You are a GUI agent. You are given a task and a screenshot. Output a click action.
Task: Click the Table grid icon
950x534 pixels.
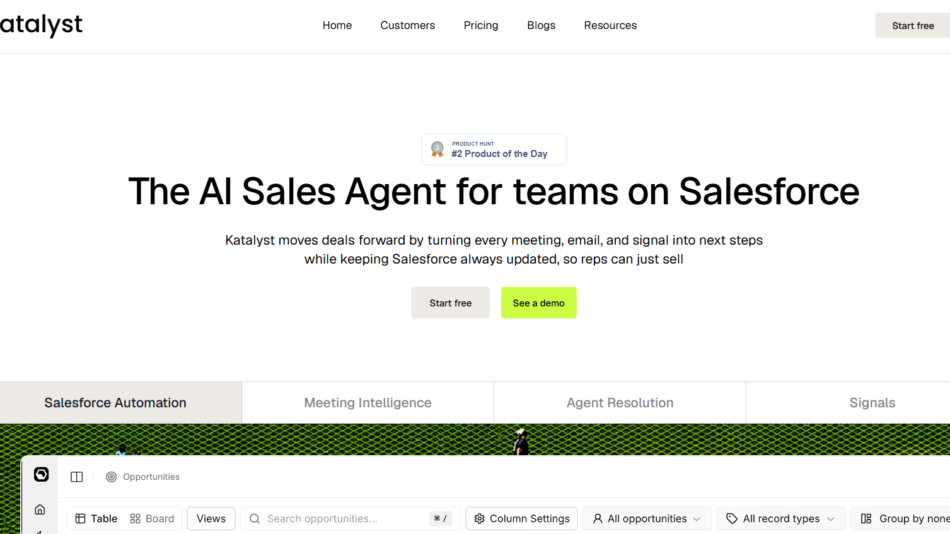(x=80, y=518)
